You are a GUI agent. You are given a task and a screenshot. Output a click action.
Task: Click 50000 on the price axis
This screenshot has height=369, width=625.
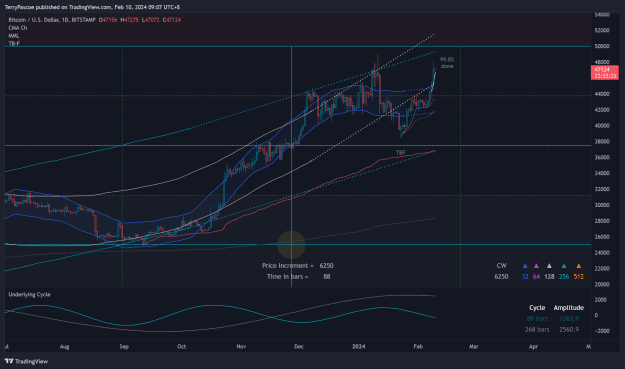[602, 46]
